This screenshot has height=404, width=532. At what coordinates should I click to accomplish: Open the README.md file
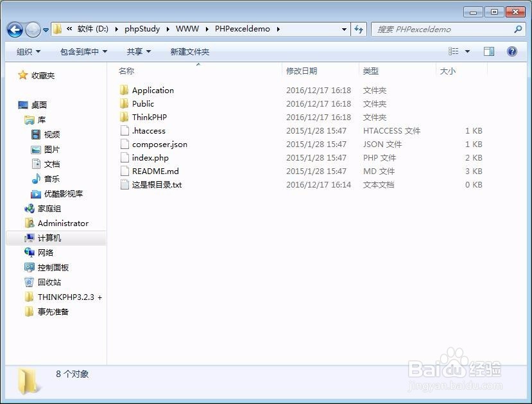[x=156, y=171]
